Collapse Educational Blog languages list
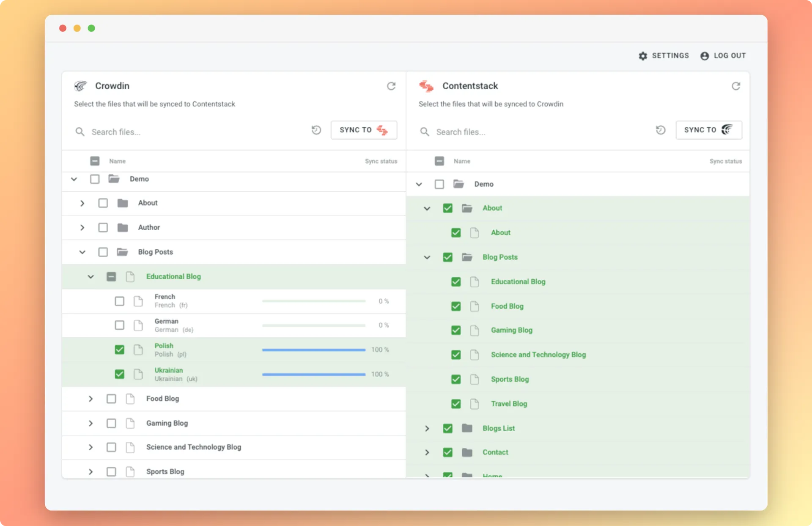 coord(91,277)
